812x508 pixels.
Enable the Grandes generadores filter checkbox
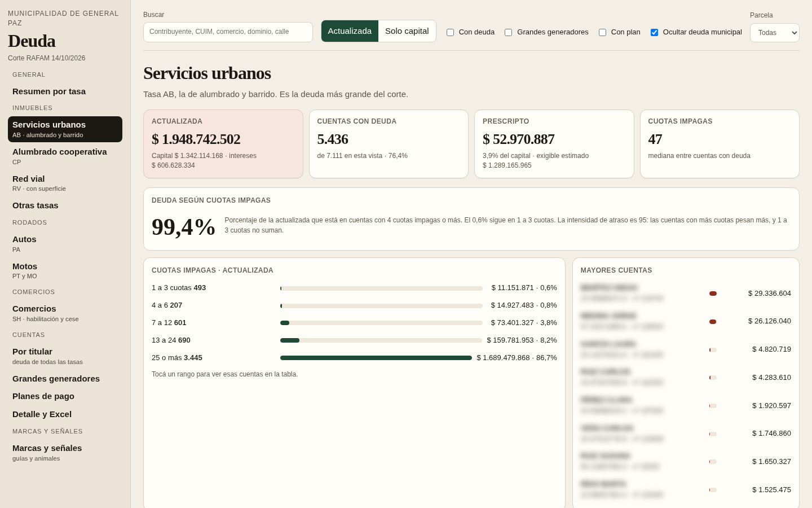pos(508,32)
